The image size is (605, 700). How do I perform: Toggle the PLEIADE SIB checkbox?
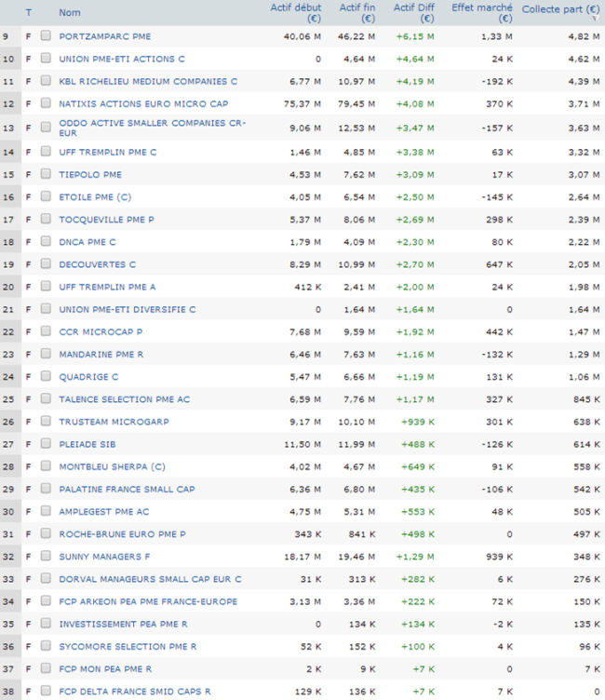[46, 443]
